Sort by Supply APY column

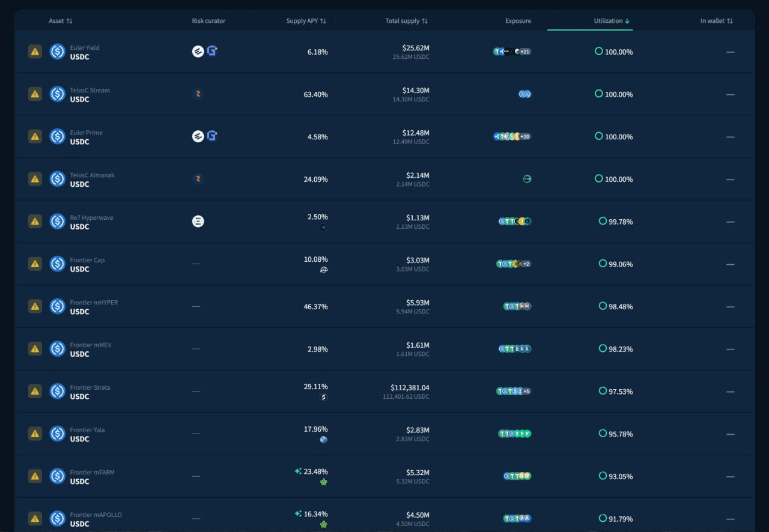(x=306, y=21)
